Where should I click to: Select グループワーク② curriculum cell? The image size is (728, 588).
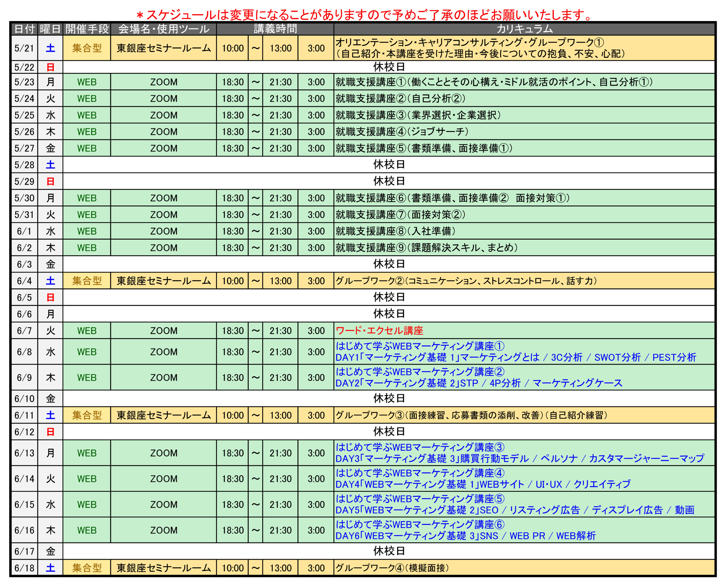pyautogui.click(x=524, y=281)
